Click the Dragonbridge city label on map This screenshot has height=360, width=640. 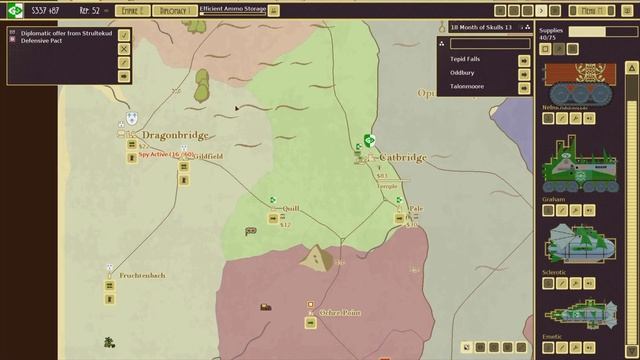pos(175,135)
